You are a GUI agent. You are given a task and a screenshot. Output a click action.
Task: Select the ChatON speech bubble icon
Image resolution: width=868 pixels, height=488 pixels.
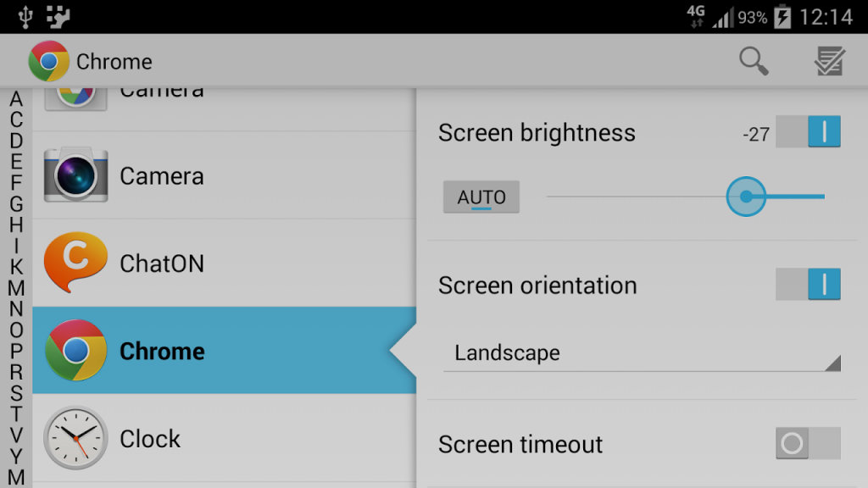coord(75,263)
